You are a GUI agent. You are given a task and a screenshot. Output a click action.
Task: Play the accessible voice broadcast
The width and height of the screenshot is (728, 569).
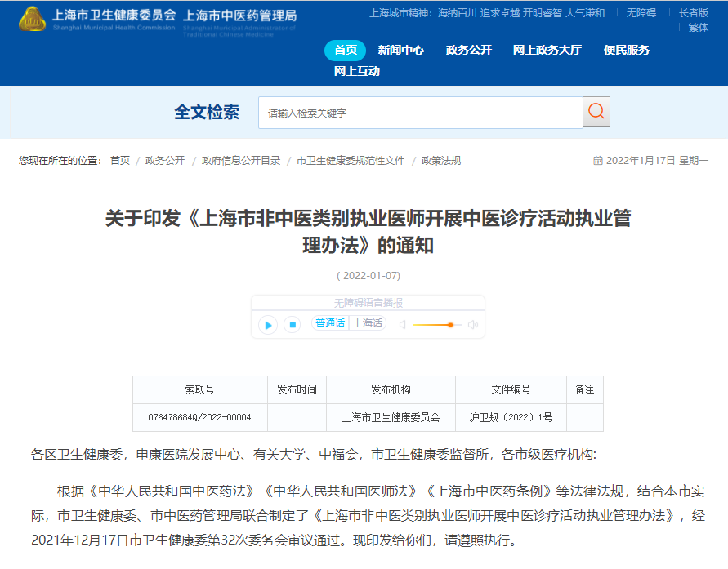click(268, 325)
